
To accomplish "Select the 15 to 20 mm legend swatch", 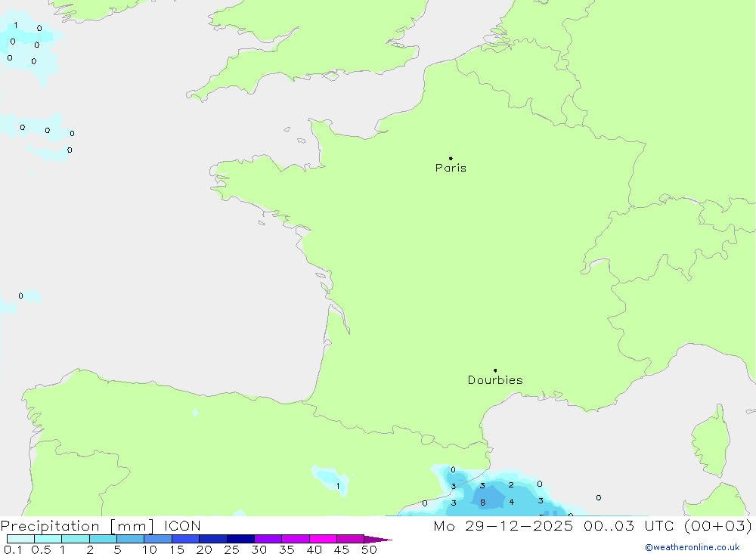I will point(186,539).
